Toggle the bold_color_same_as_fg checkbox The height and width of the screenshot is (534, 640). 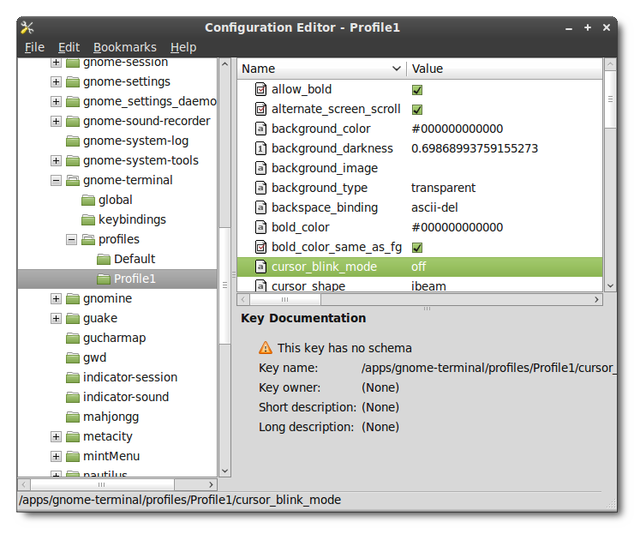[417, 247]
